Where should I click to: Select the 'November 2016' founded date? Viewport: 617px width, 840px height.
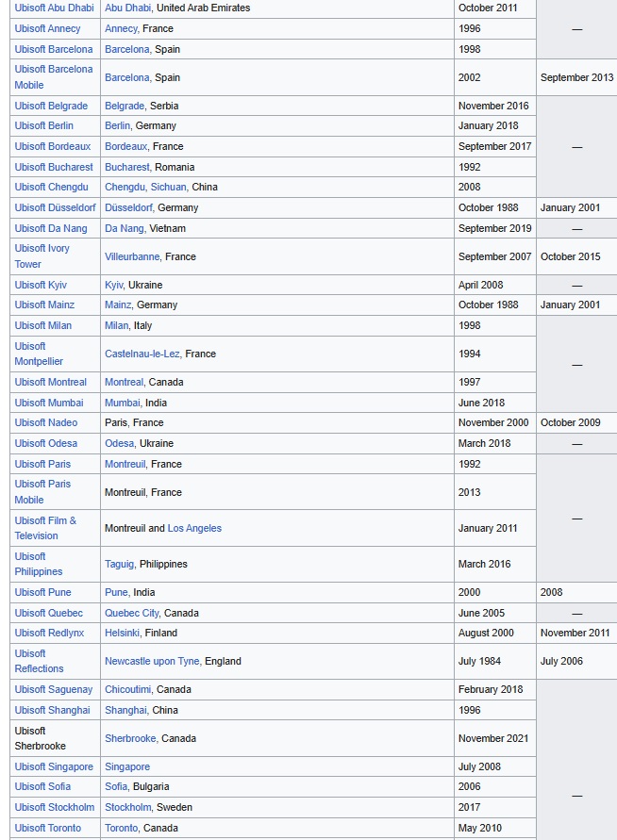(493, 106)
